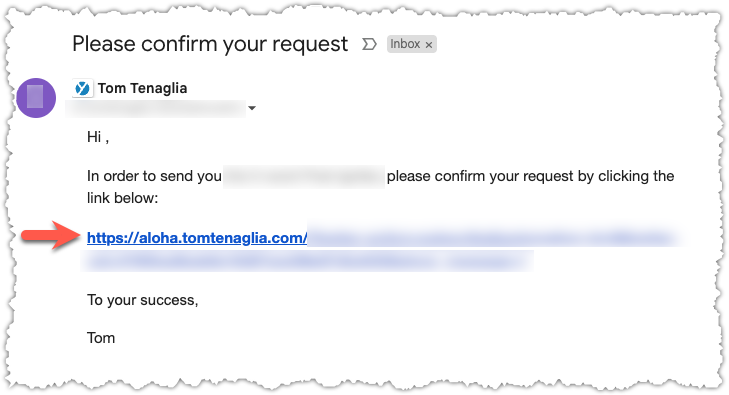Select the sender name Tom Tenaglia
This screenshot has height=395, width=729.
142,88
